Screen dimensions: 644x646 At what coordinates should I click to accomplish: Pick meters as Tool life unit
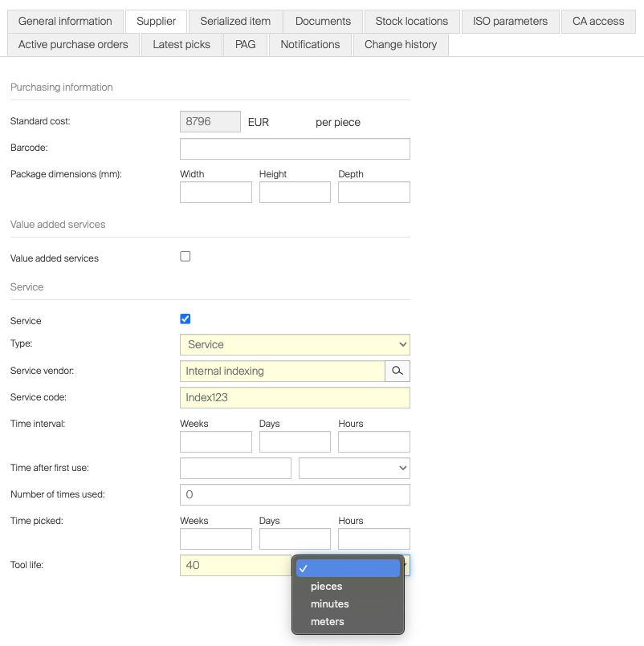coord(328,622)
